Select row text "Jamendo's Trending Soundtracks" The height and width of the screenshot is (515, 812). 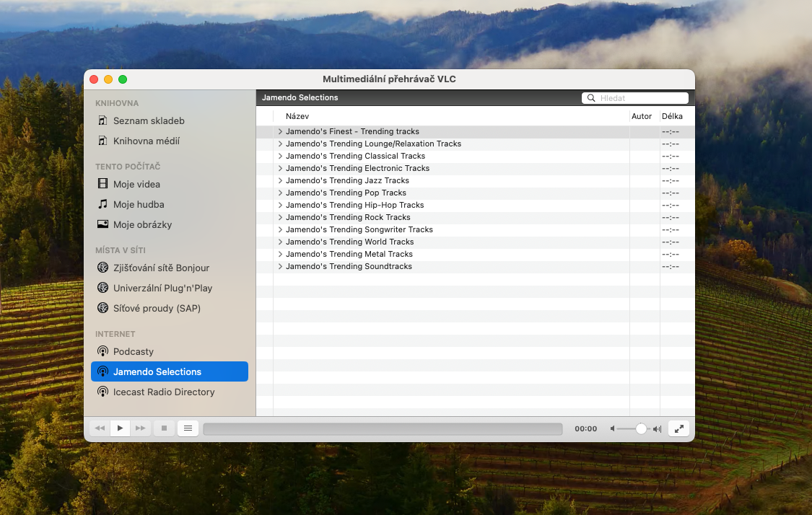[349, 266]
